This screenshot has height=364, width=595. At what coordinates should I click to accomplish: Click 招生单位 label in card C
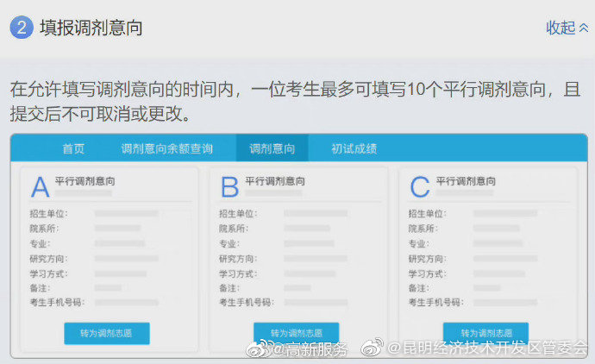coord(427,214)
